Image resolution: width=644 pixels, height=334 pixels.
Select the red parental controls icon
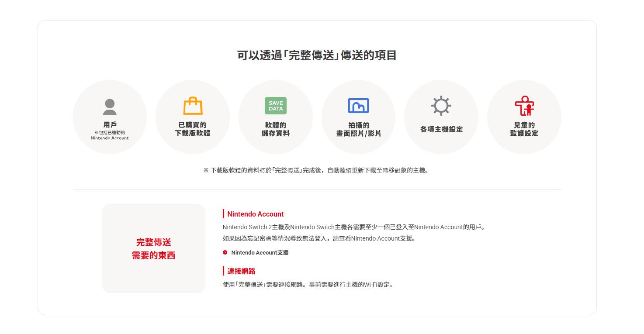click(x=524, y=106)
